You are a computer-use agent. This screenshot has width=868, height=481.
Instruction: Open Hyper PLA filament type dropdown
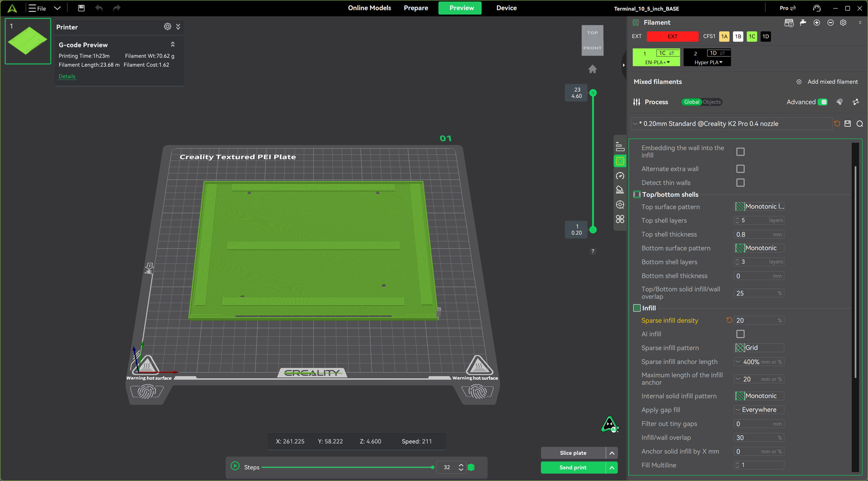tap(708, 62)
